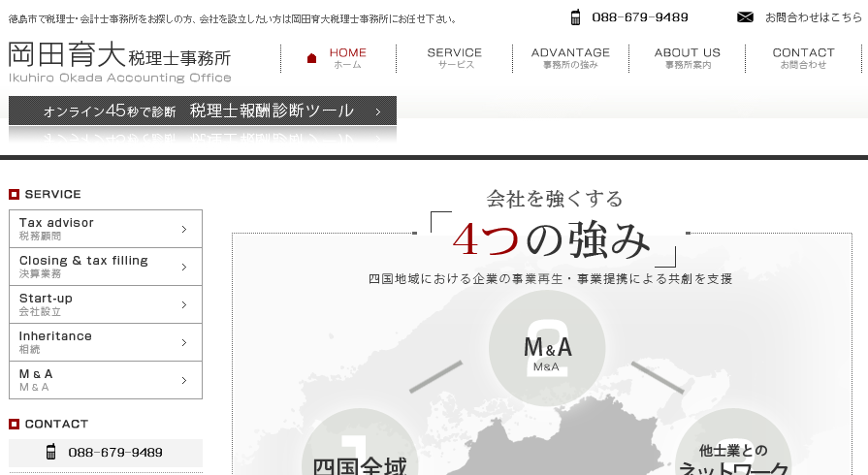Click the red square icon beside SERVICE heading

tap(14, 194)
